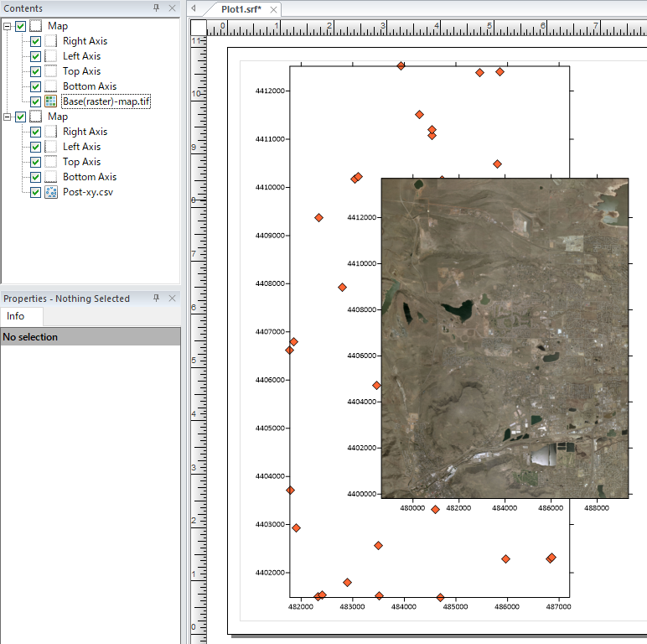Hide the Post-xy.csv layer checkbox
This screenshot has height=644, width=647.
(35, 192)
